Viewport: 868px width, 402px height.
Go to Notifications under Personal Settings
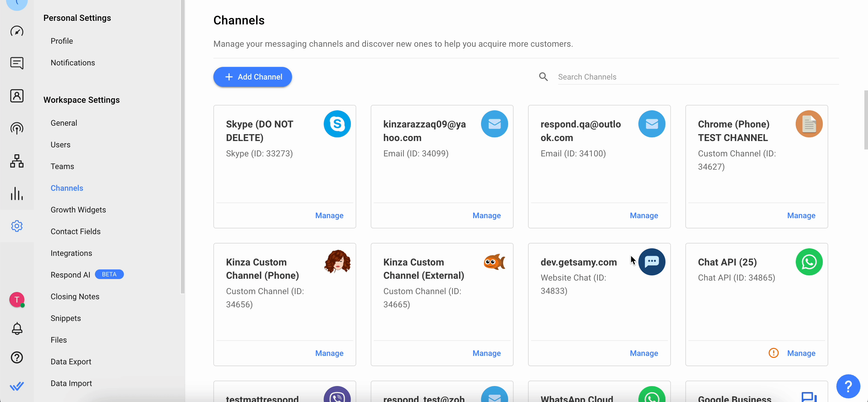(73, 63)
